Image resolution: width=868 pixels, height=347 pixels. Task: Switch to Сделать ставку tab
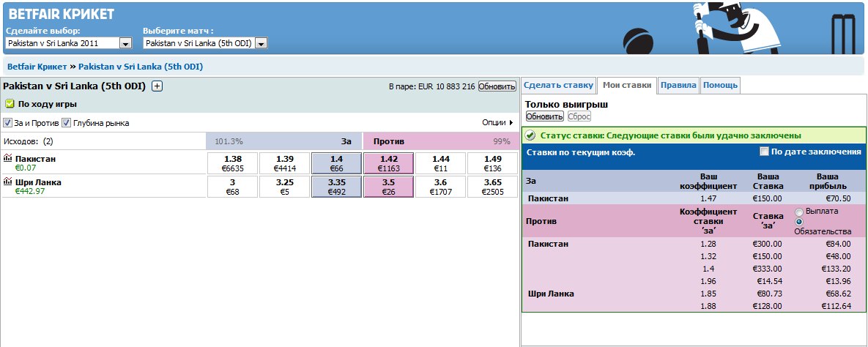pyautogui.click(x=558, y=85)
